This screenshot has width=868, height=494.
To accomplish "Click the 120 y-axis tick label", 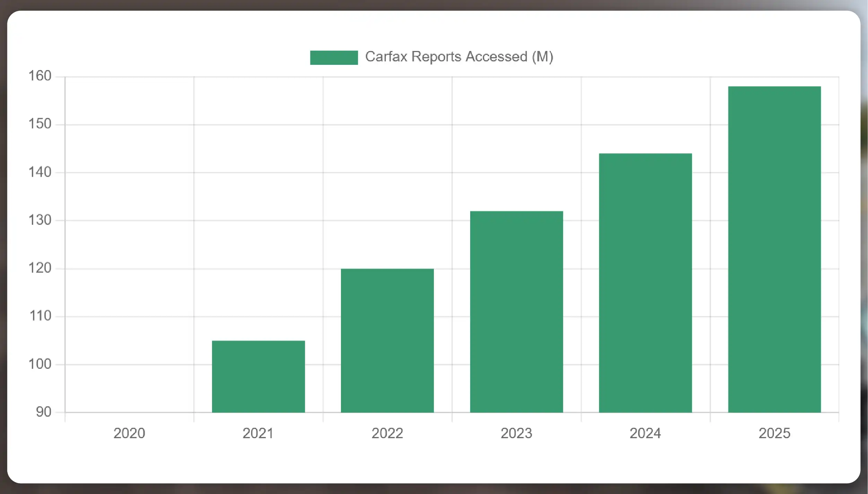I will coord(40,268).
